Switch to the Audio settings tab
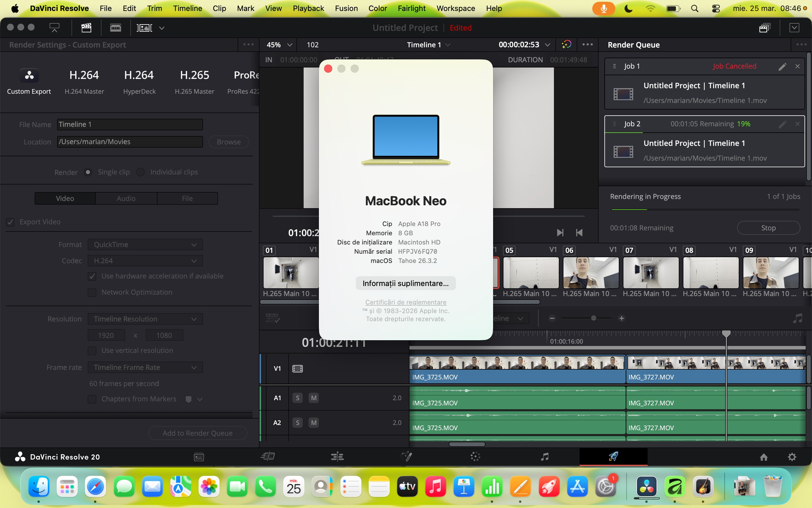812x508 pixels. 126,198
